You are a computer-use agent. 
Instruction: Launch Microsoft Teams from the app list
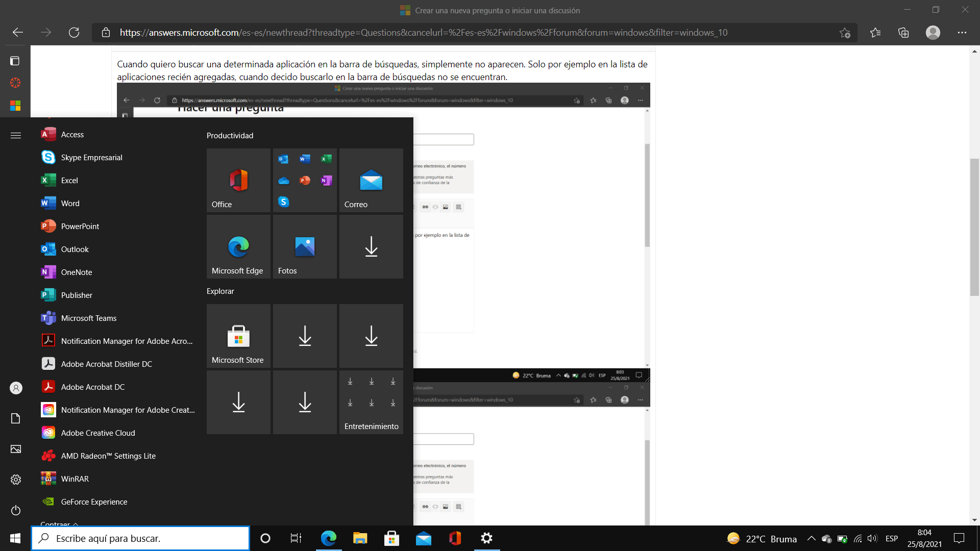pos(88,318)
